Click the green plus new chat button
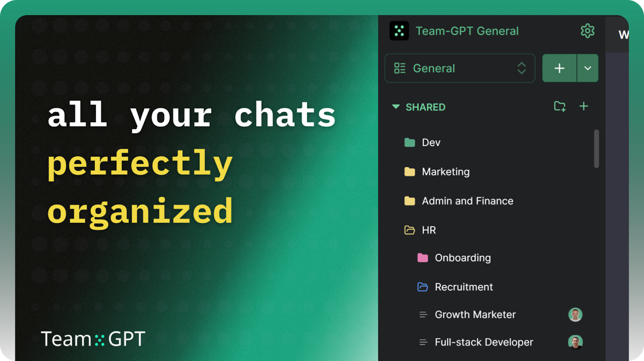Viewport: 644px width, 361px height. (x=559, y=68)
